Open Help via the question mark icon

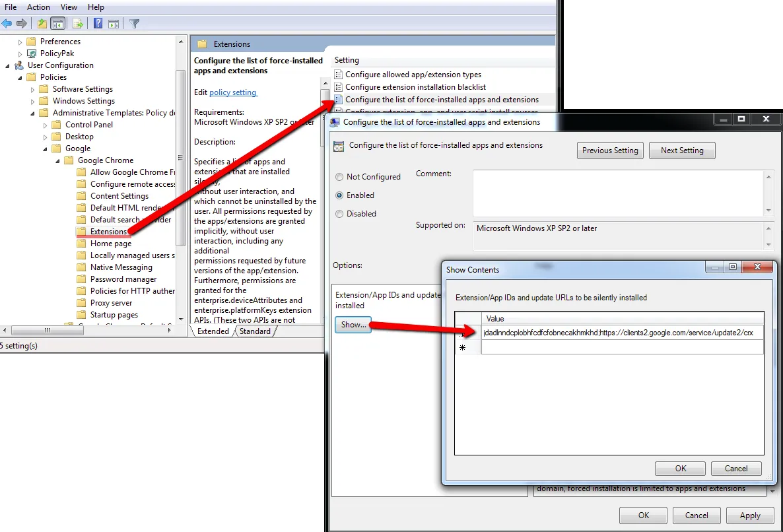[98, 24]
